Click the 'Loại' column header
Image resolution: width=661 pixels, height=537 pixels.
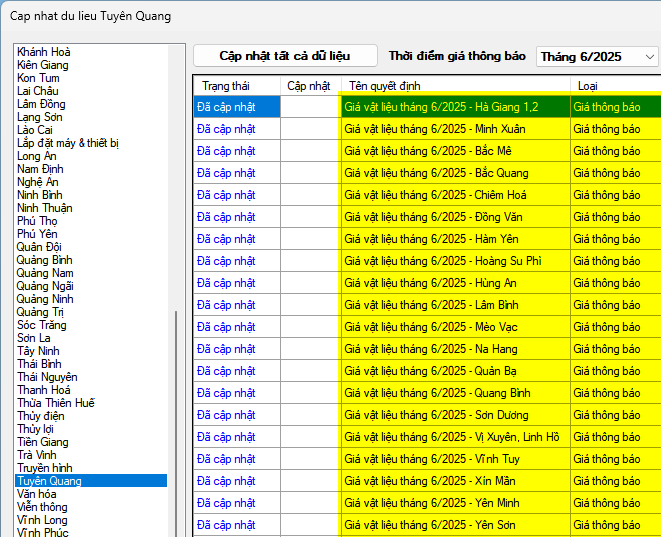(616, 86)
